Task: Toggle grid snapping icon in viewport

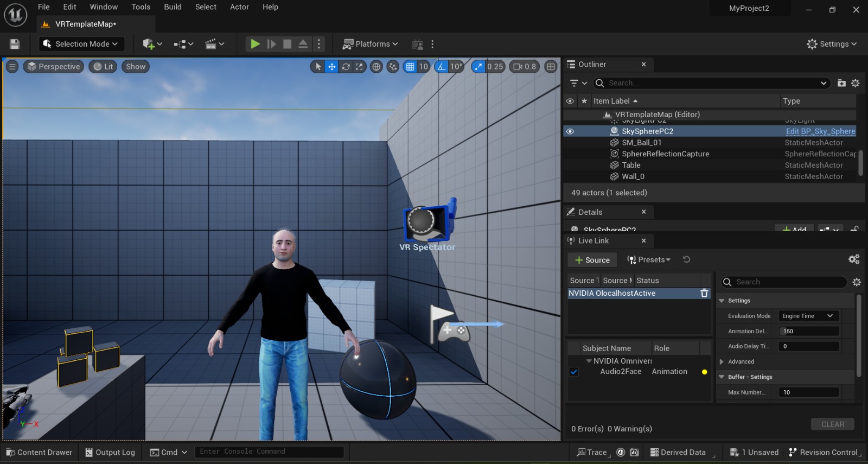Action: tap(410, 67)
